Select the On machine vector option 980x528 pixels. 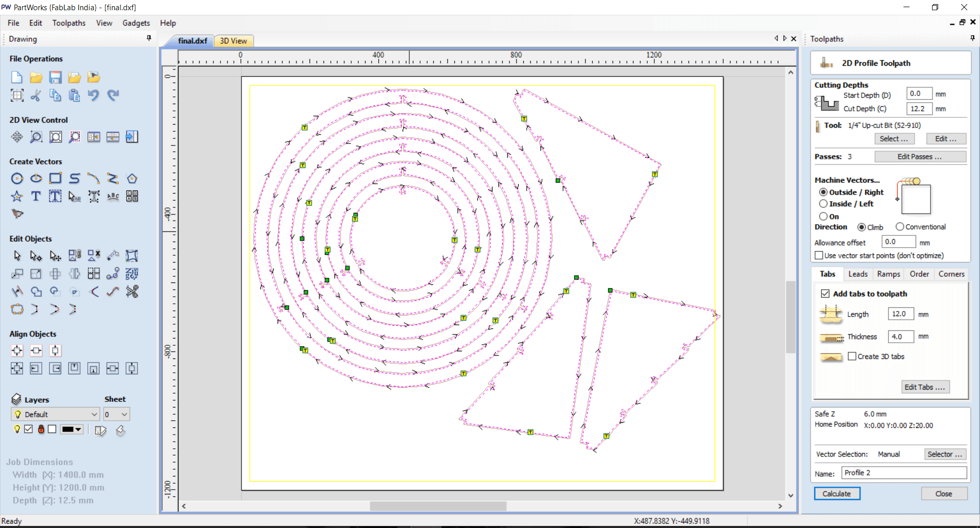point(823,217)
